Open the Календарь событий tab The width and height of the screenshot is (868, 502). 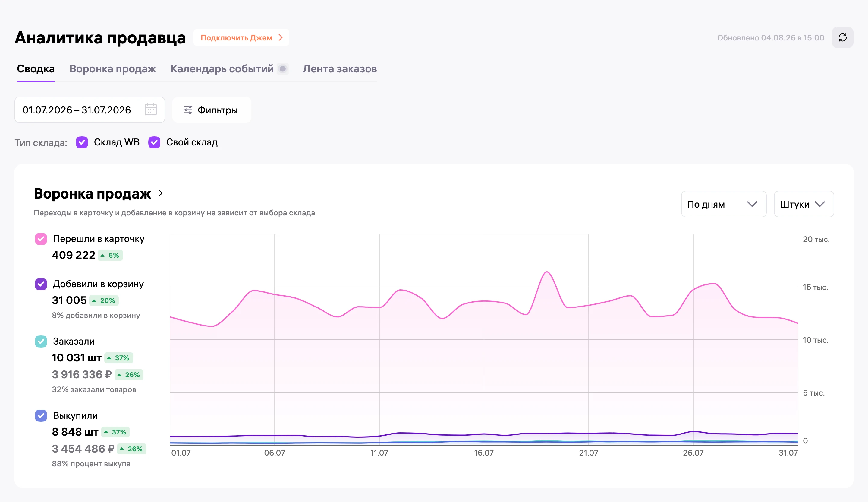pos(222,68)
